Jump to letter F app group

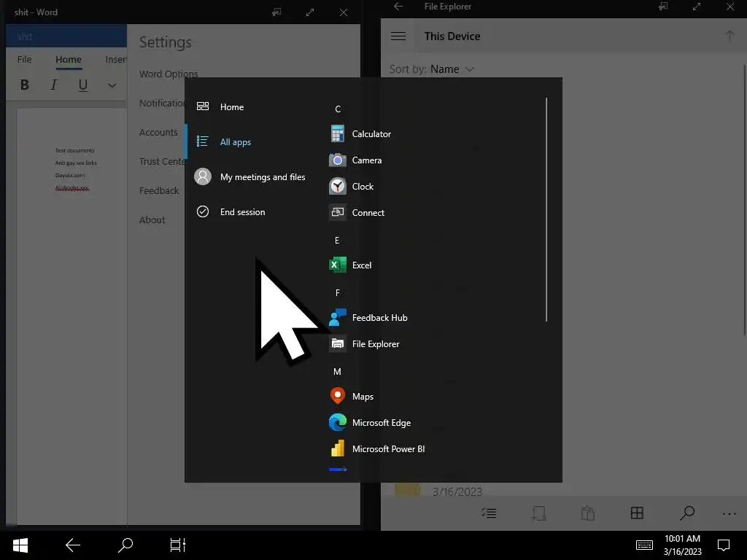pyautogui.click(x=337, y=292)
